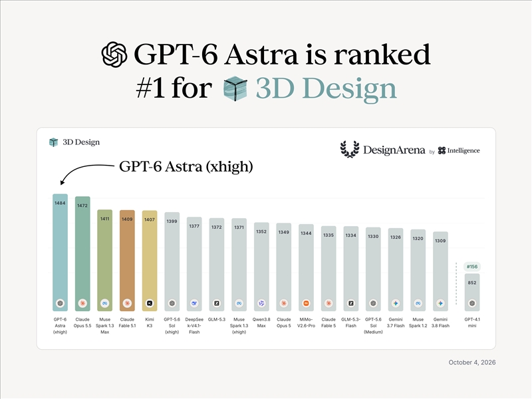The height and width of the screenshot is (399, 532).
Task: Click the Qwen icon in the 1352 bar
Action: tap(261, 303)
